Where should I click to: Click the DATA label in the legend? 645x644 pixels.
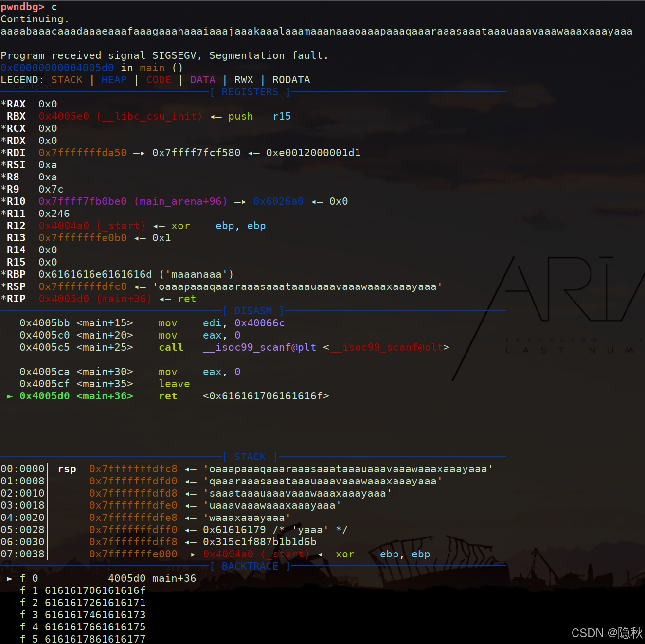pyautogui.click(x=203, y=80)
